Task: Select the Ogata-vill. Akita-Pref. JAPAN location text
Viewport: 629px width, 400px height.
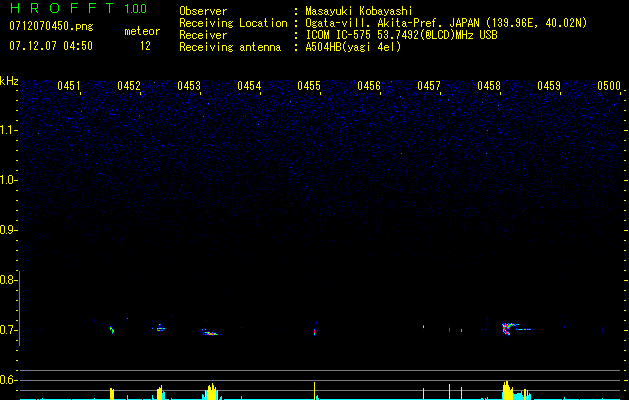Action: [446, 23]
